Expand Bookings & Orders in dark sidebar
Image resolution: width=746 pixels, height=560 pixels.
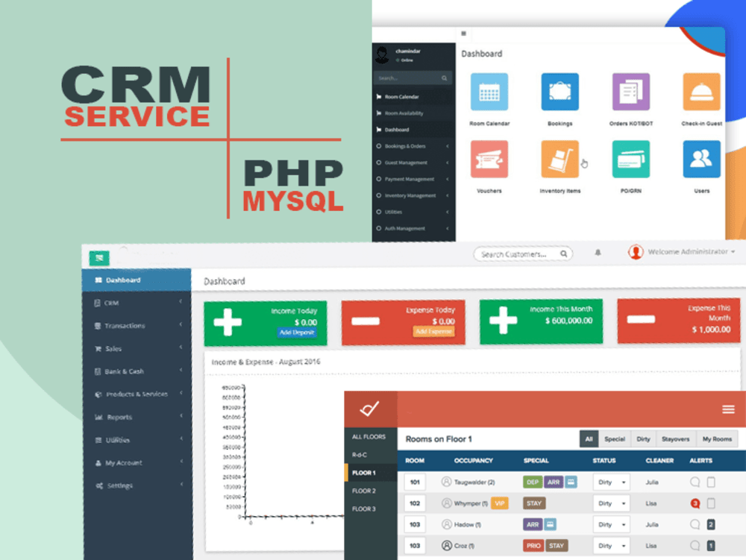pos(413,146)
